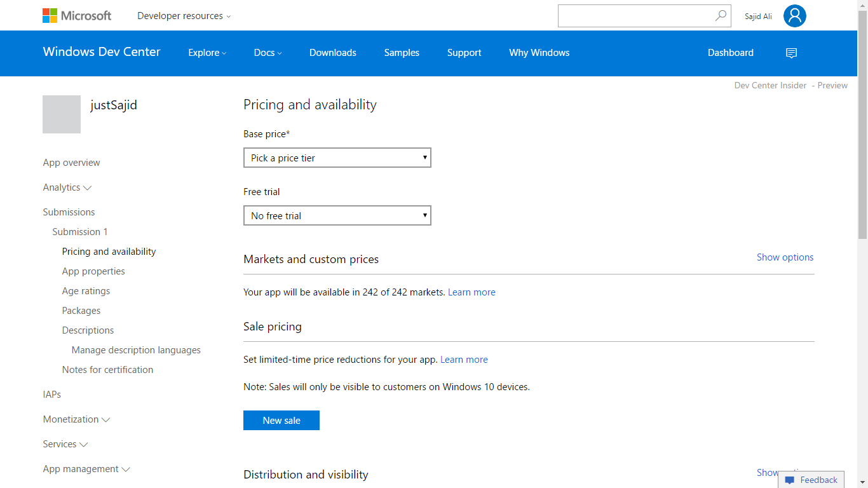Click Windows Dev Center title
Viewport: 868px width, 488px height.
point(102,52)
